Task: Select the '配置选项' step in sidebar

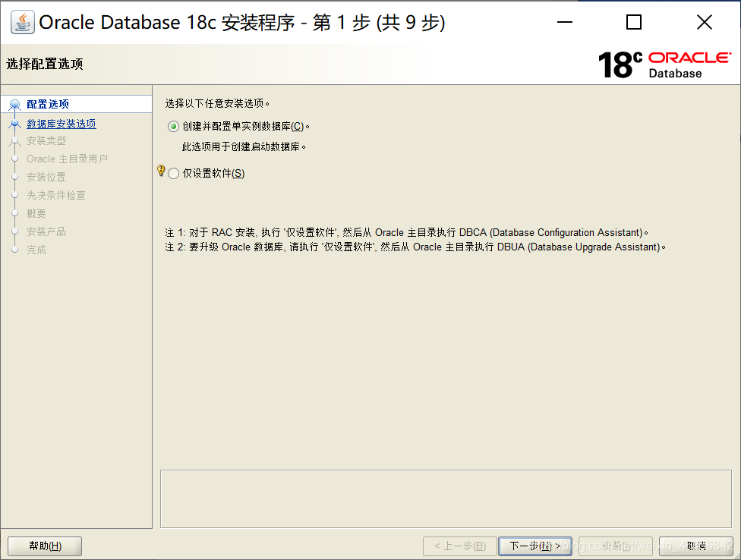Action: click(x=48, y=104)
